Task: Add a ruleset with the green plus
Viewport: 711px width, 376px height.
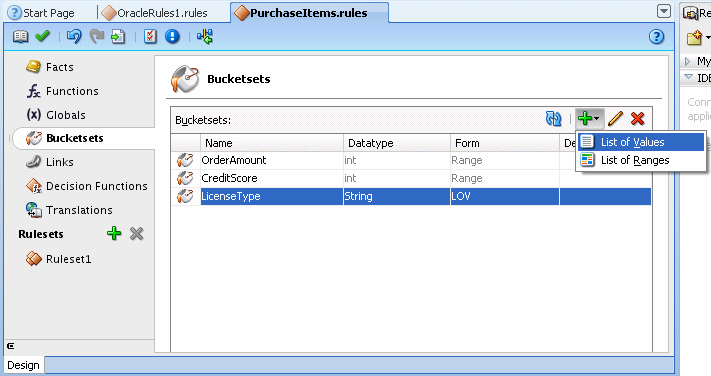Action: click(114, 234)
